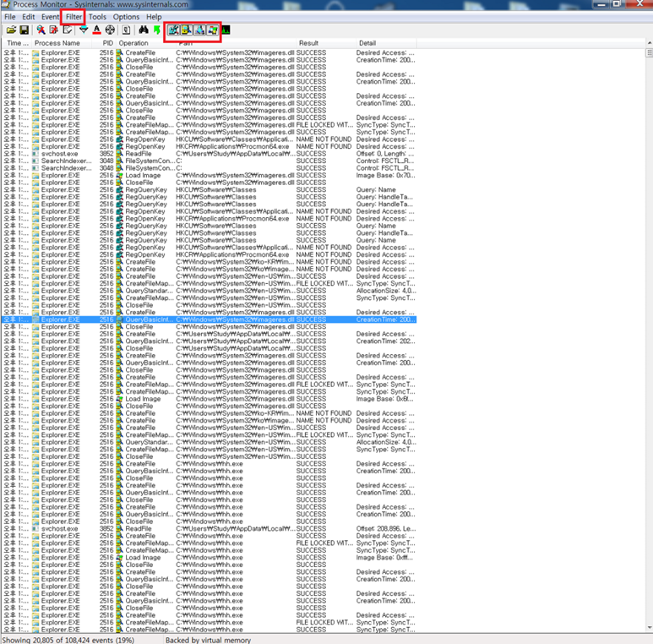Toggle Show Process and Thread Activity icon
The image size is (653, 644).
[x=212, y=30]
